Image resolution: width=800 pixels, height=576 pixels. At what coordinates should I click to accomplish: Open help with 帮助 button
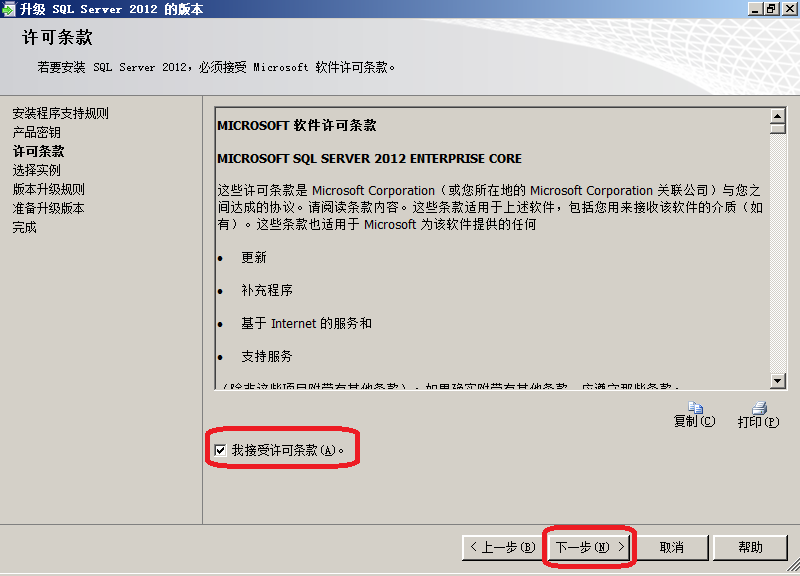click(x=750, y=547)
